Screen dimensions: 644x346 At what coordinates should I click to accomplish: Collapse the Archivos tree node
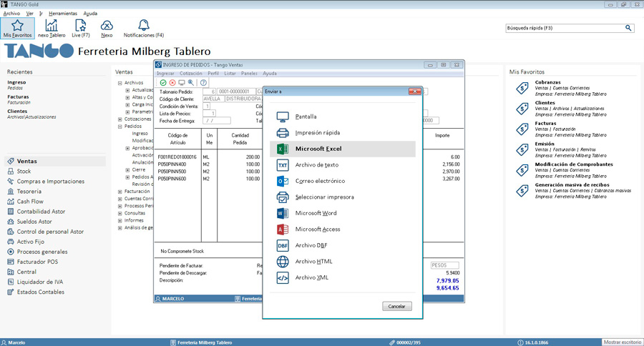coord(120,83)
